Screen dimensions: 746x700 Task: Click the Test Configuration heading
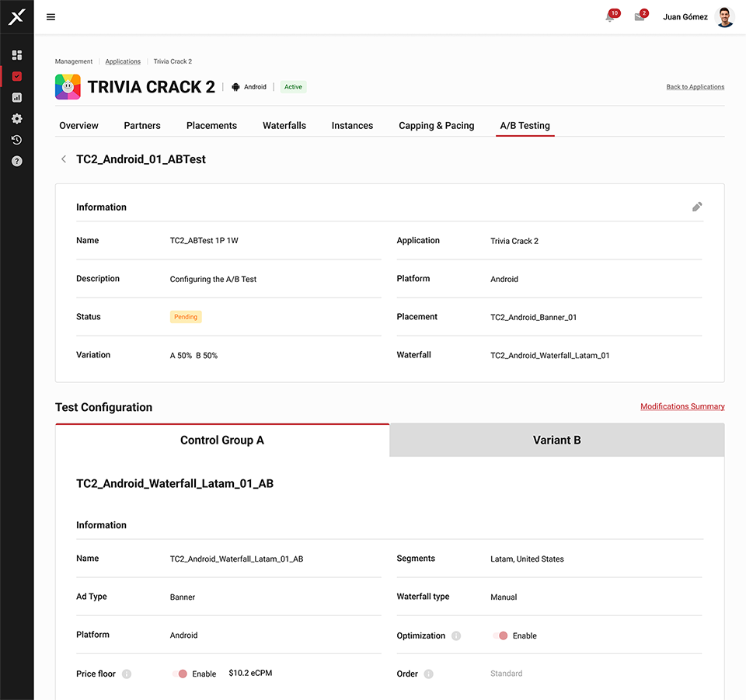(103, 407)
